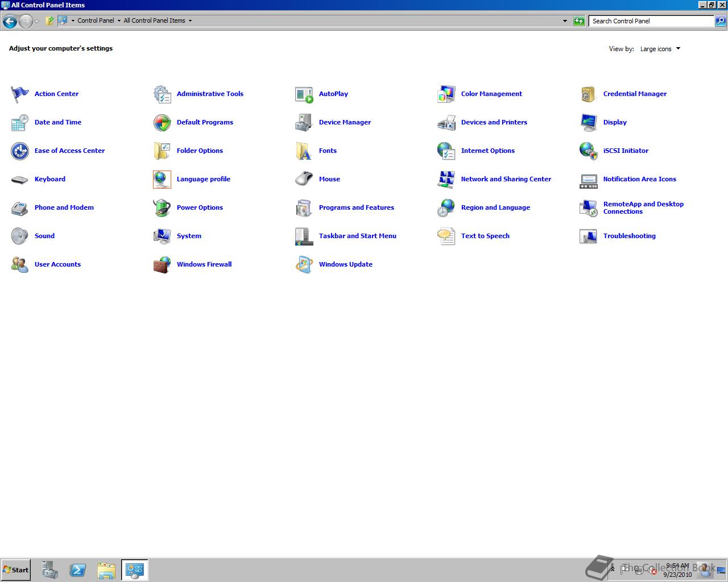
Task: Open the System computer icon
Action: pos(162,236)
